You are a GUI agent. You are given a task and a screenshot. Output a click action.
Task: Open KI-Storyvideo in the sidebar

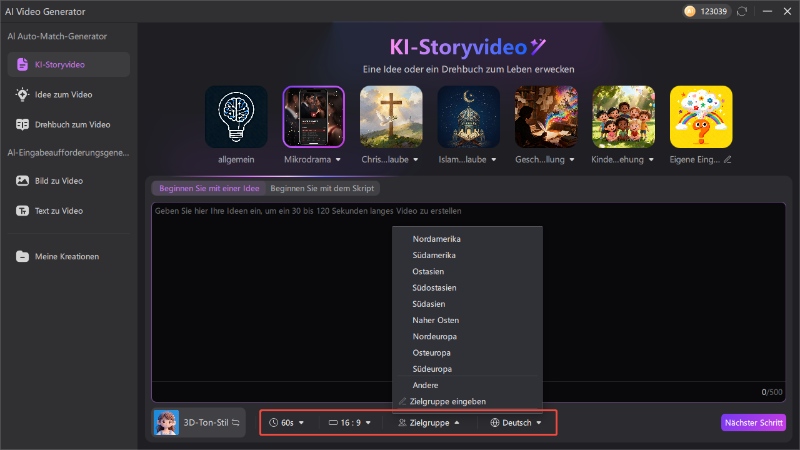(x=67, y=65)
